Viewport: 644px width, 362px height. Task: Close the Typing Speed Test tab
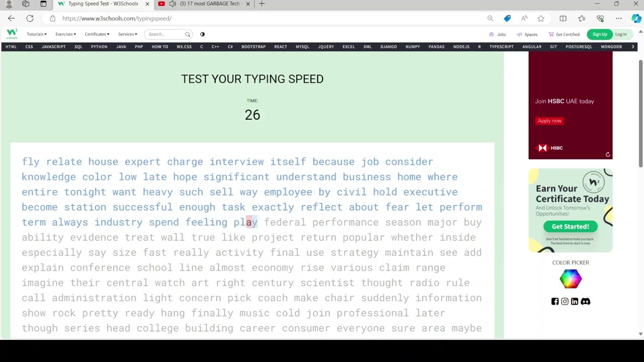point(147,4)
